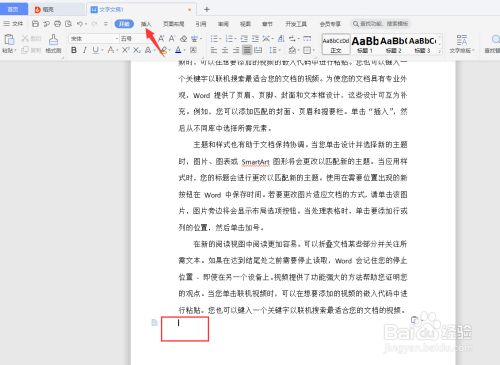Click the sort icon in paragraph group
The width and height of the screenshot is (500, 365).
[281, 39]
